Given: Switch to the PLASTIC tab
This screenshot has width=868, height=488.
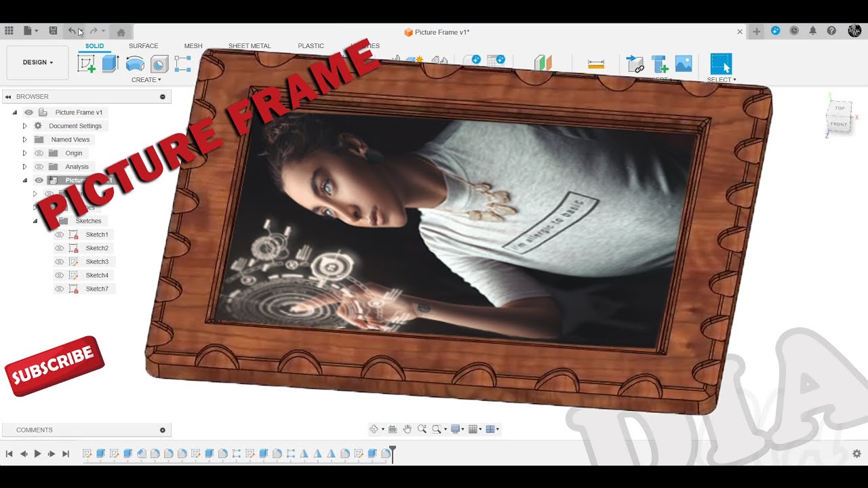Looking at the screenshot, I should [311, 46].
